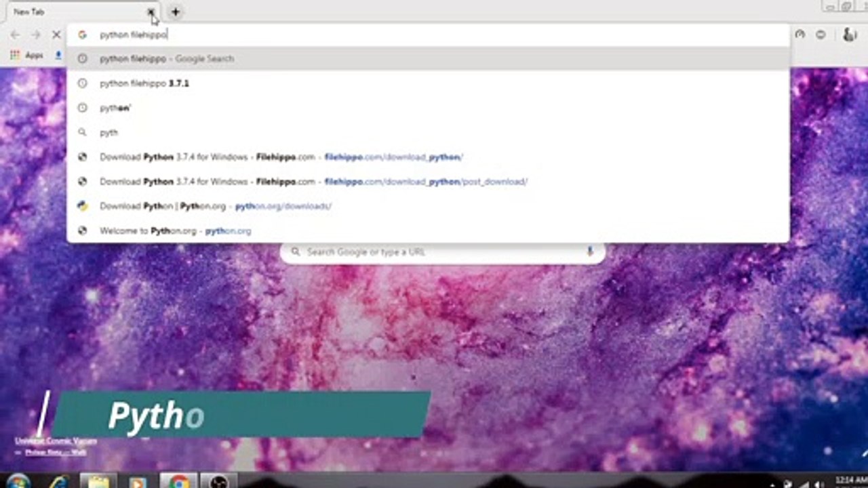Screen dimensions: 868x488
Task: Stop loading with the X button
Action: point(56,35)
